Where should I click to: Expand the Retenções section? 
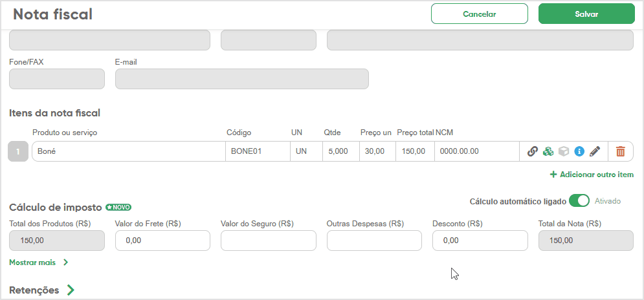70,290
